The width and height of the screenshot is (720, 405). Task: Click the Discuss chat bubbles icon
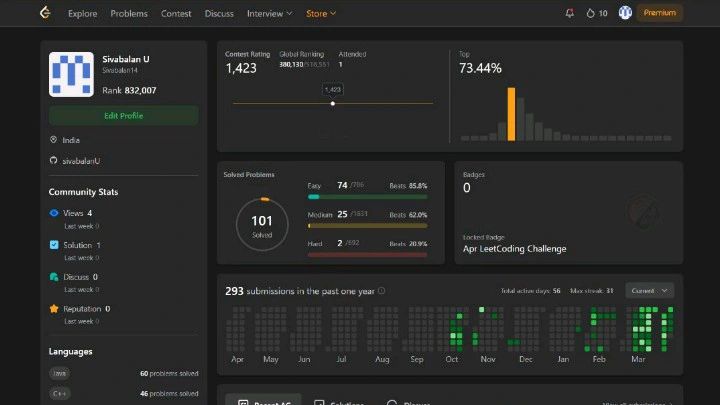54,277
